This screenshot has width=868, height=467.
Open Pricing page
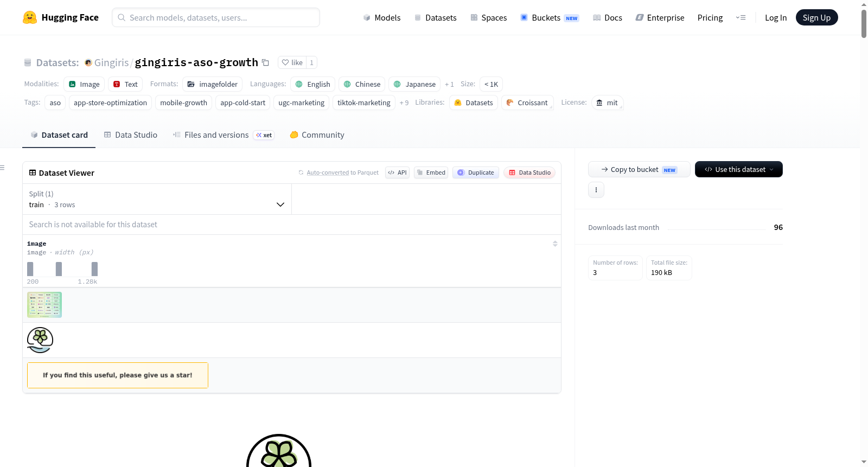click(x=710, y=17)
